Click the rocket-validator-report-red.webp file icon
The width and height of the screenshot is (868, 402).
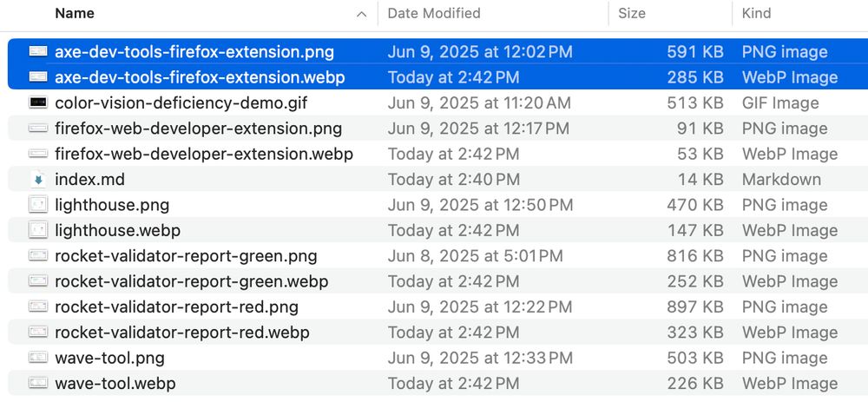pos(37,332)
